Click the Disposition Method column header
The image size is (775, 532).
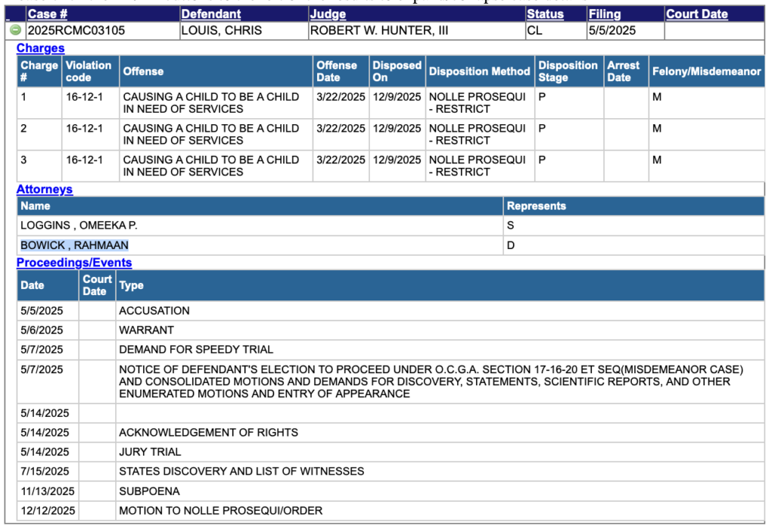[479, 71]
